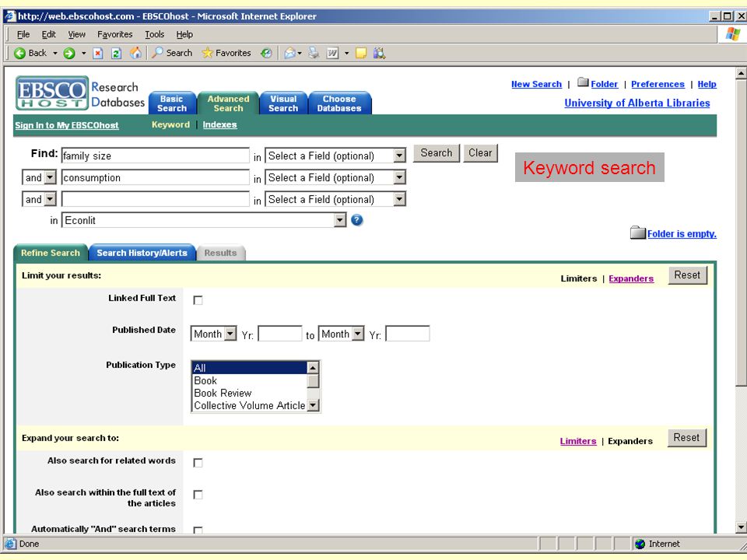Click the page vertical scrollbar down arrow
The image size is (747, 560).
[x=741, y=527]
